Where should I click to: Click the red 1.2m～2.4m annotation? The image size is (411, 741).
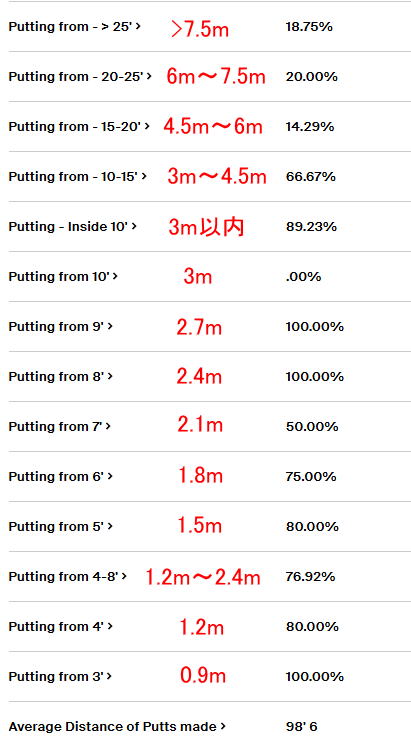[x=203, y=577]
